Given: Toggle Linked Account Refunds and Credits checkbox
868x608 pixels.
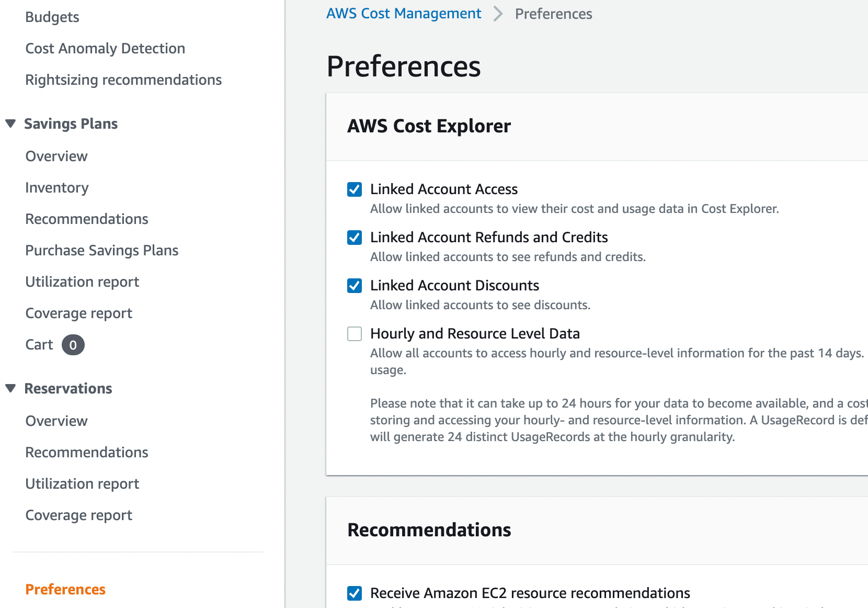Looking at the screenshot, I should click(355, 238).
